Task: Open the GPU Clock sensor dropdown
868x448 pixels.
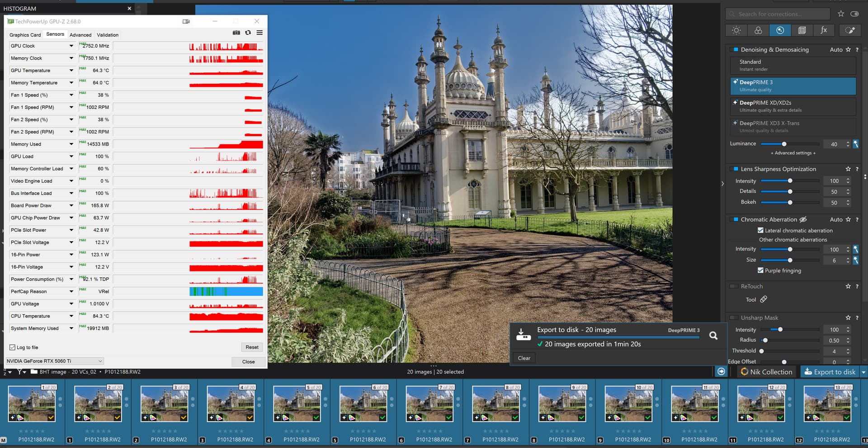Action: 71,46
